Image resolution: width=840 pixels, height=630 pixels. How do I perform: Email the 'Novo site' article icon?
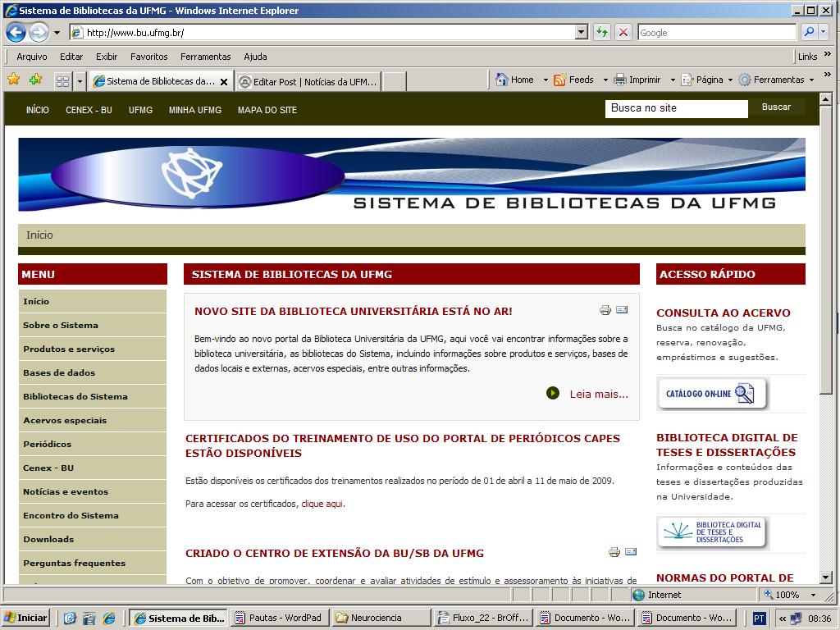(x=622, y=309)
